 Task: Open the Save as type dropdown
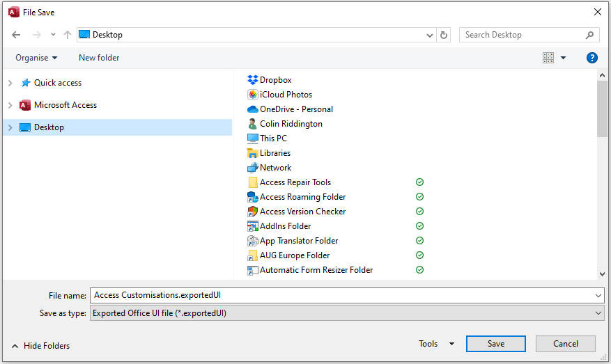tap(347, 313)
